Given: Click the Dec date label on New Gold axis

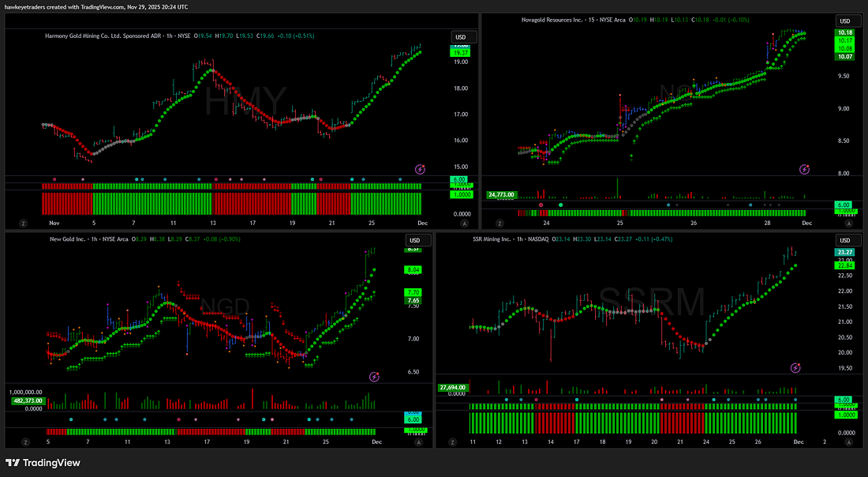Looking at the screenshot, I should [376, 442].
